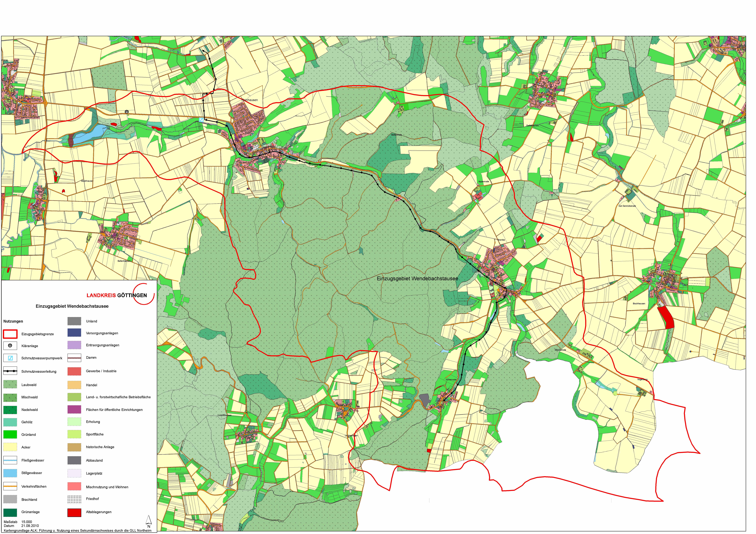Select the bright green Grünland swatch
Viewport: 756px width, 534px height.
tap(10, 435)
